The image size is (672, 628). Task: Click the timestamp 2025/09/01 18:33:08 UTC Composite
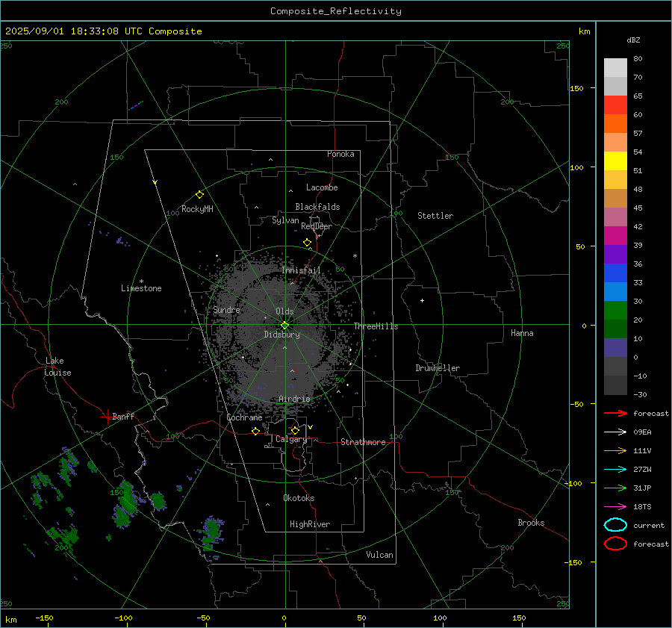[104, 31]
